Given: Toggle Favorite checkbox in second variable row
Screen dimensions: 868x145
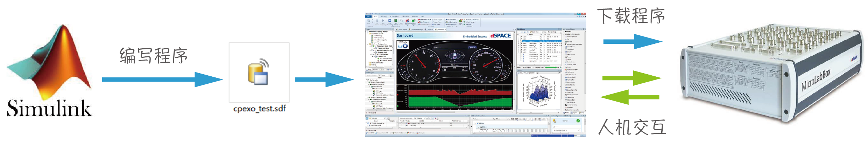Looking at the screenshot, I should 401,125.
